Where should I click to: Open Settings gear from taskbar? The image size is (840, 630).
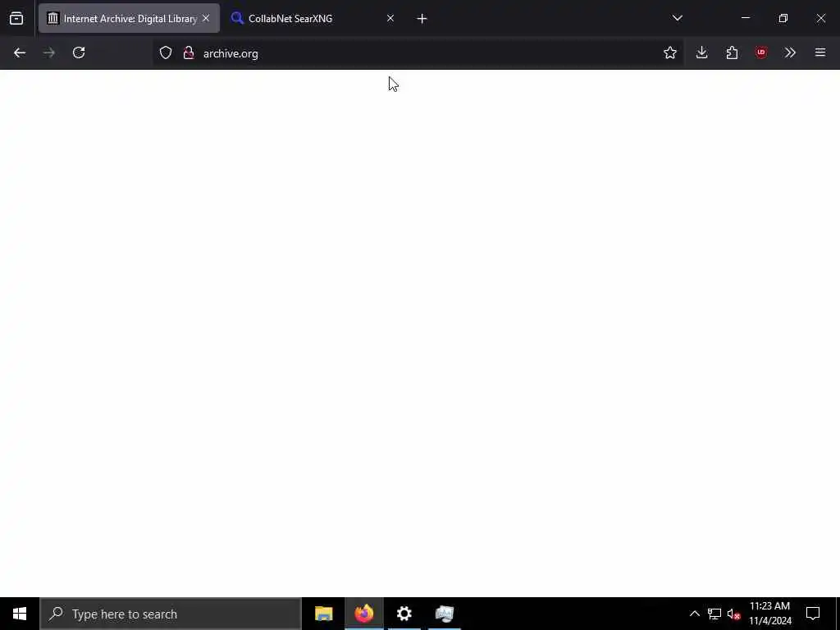[x=404, y=614]
